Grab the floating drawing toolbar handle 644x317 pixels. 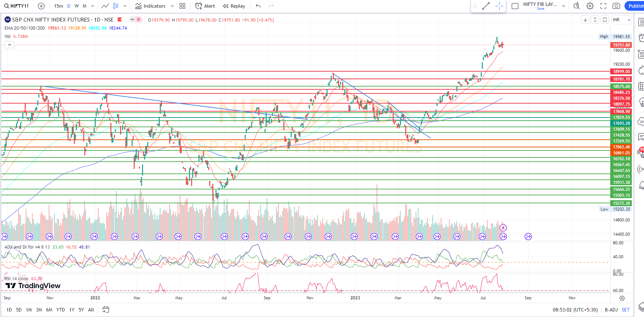(475, 6)
